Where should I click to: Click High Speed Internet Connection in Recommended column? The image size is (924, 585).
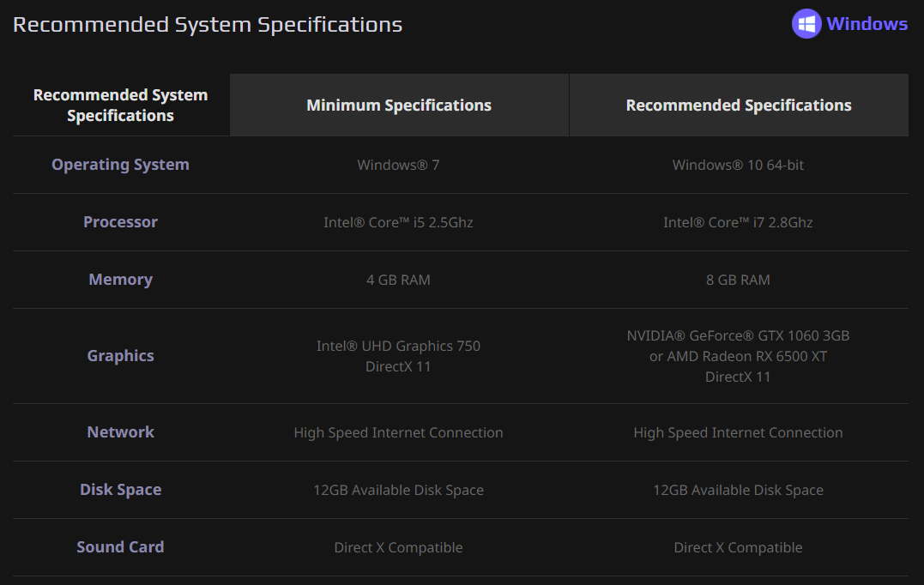pos(738,432)
